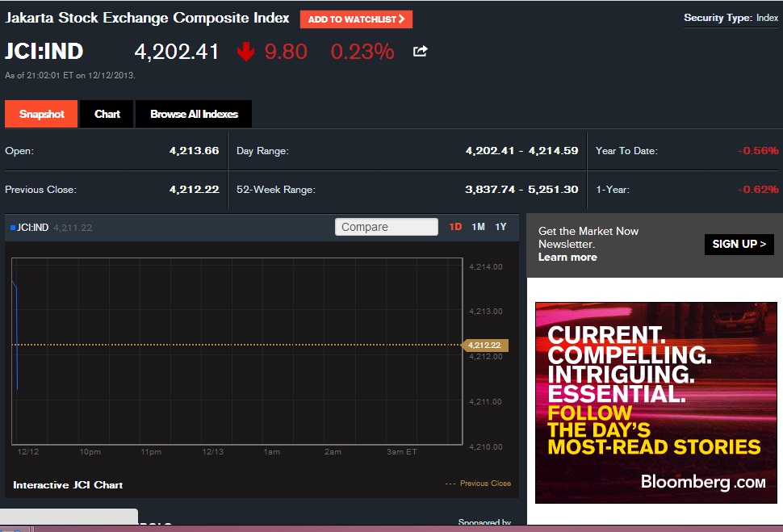Select the 1M chart range
Screen dimensions: 783x532
point(478,227)
